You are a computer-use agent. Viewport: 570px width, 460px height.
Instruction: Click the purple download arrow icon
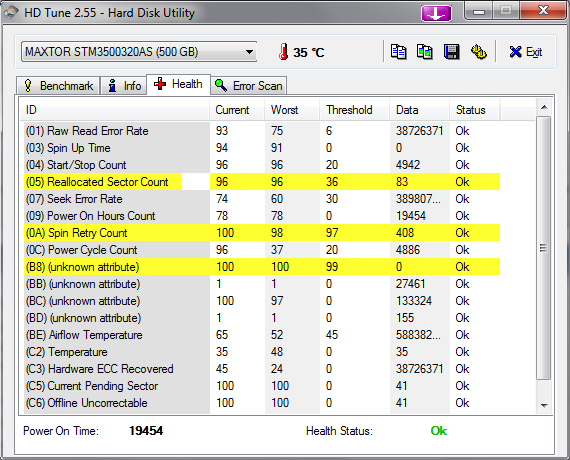pyautogui.click(x=436, y=14)
